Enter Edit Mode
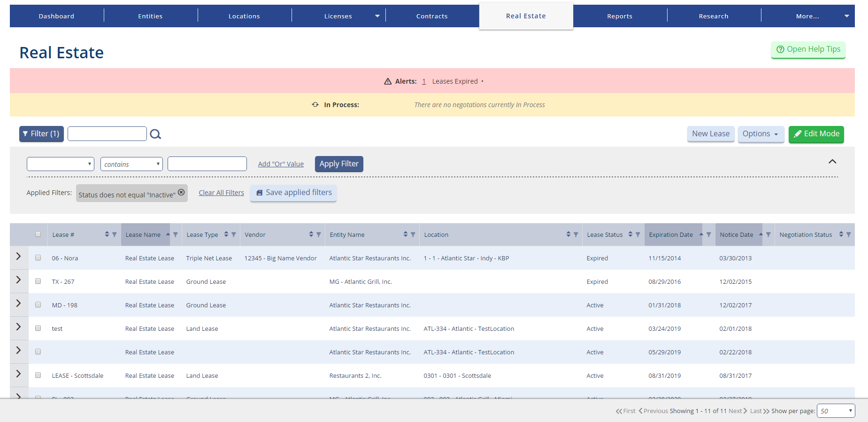This screenshot has height=422, width=868. tap(816, 134)
